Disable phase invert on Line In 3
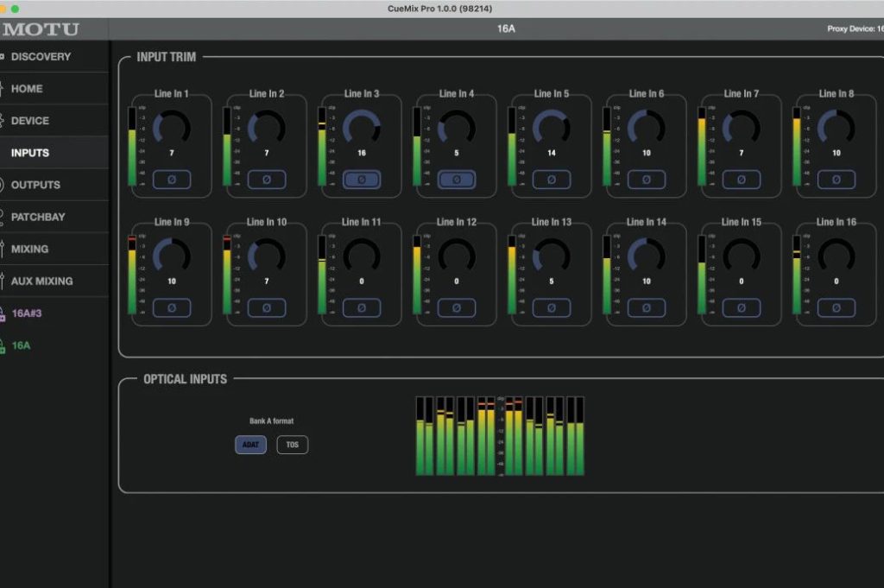The image size is (884, 588). pos(361,180)
